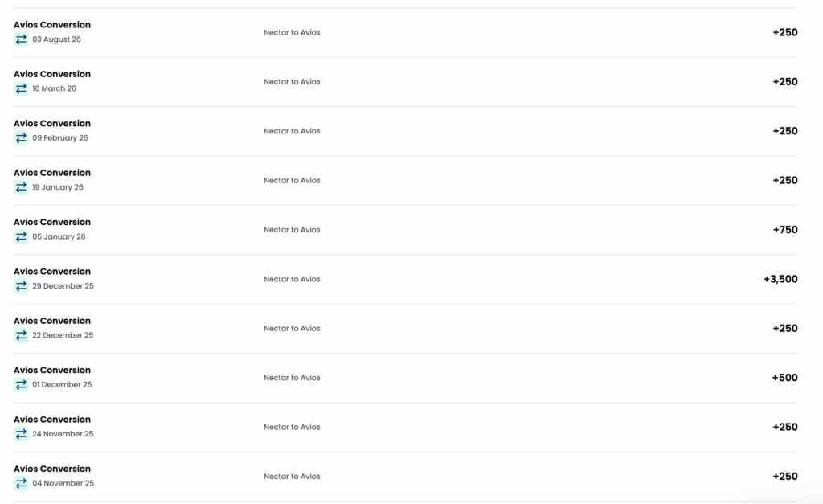Click the conversion icon beside 09 February 26
The height and width of the screenshot is (504, 823).
pyautogui.click(x=21, y=138)
